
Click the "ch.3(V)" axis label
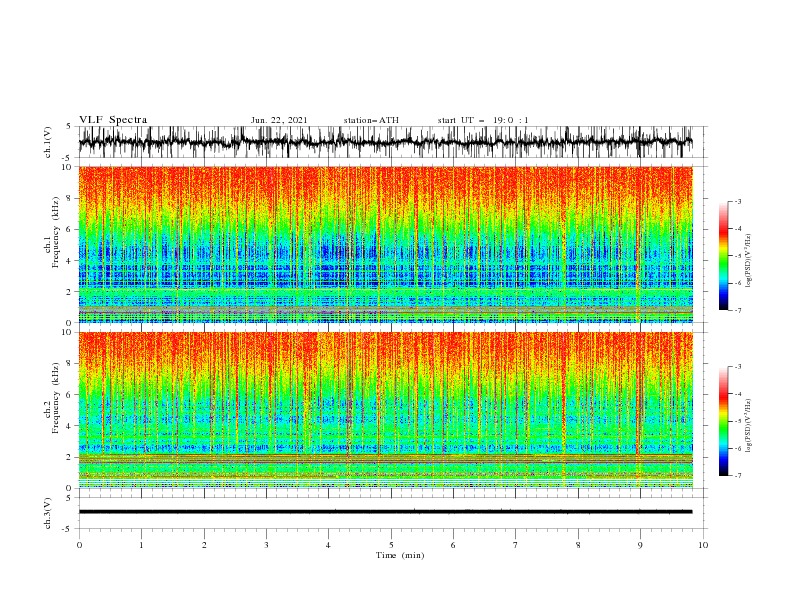point(47,513)
